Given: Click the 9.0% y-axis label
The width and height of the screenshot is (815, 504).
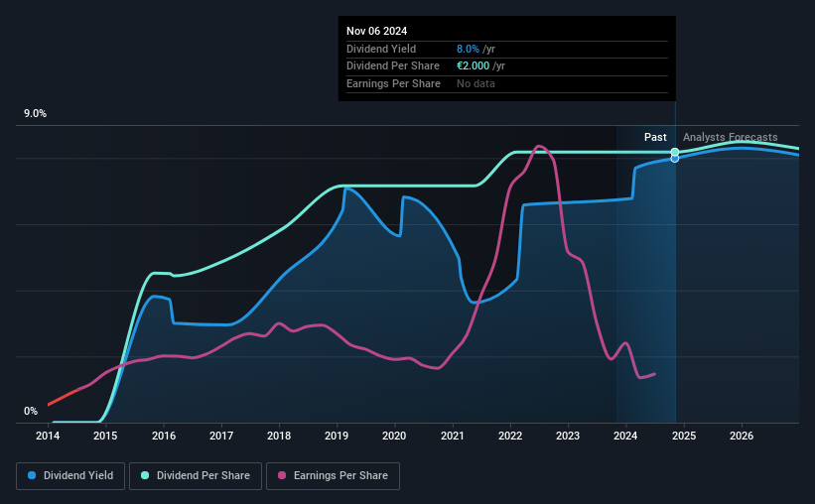Looking at the screenshot, I should (35, 114).
